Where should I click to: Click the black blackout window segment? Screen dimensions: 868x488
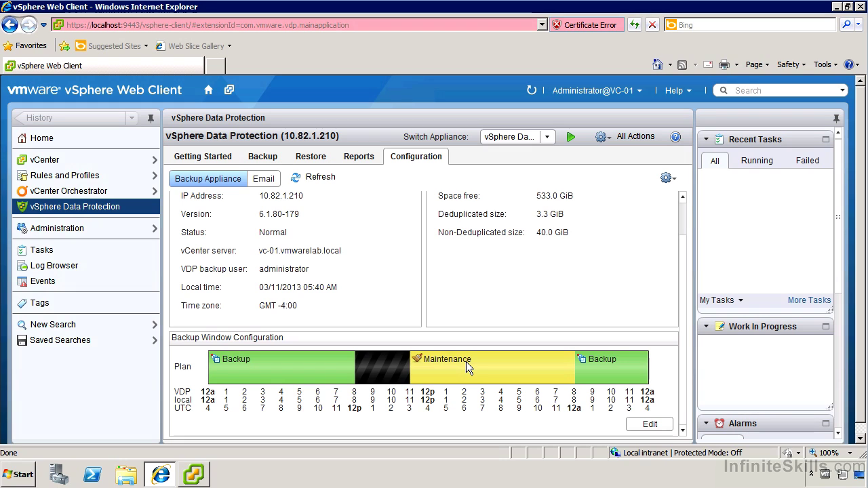[x=382, y=367]
